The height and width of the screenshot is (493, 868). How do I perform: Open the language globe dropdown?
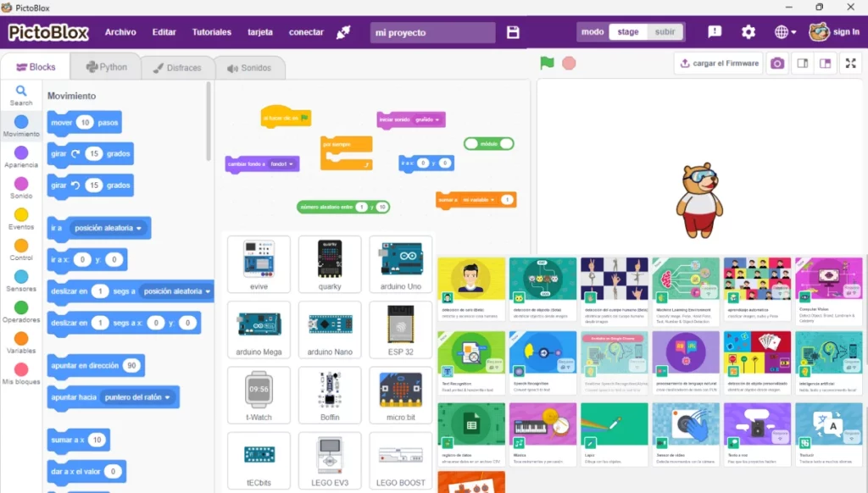click(785, 32)
